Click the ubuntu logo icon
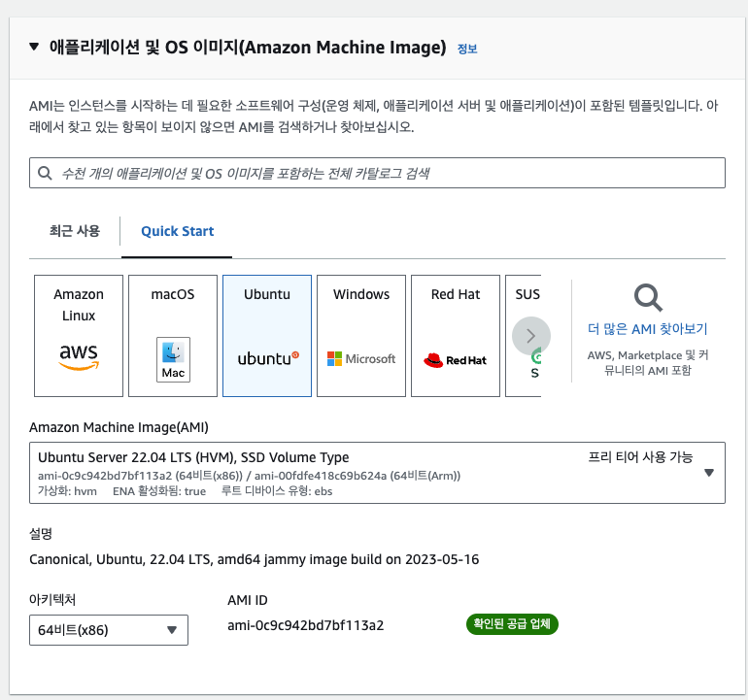 (268, 358)
